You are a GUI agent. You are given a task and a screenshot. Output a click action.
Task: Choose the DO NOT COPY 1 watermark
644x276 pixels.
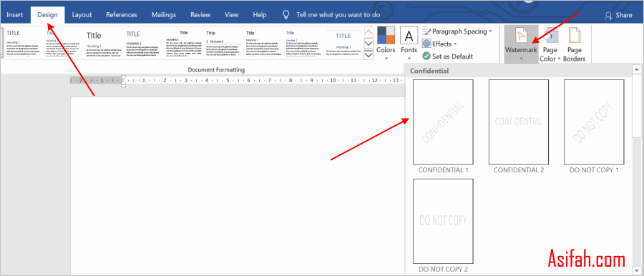595,122
